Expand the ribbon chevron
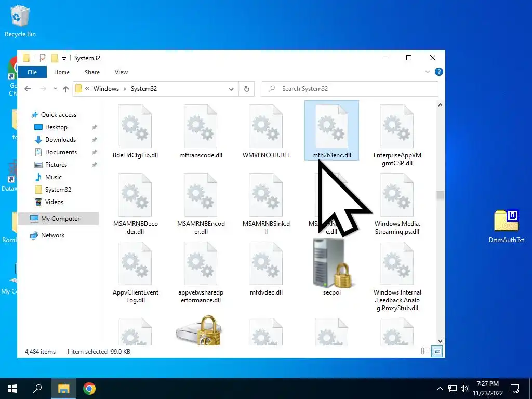This screenshot has width=532, height=399. click(428, 72)
